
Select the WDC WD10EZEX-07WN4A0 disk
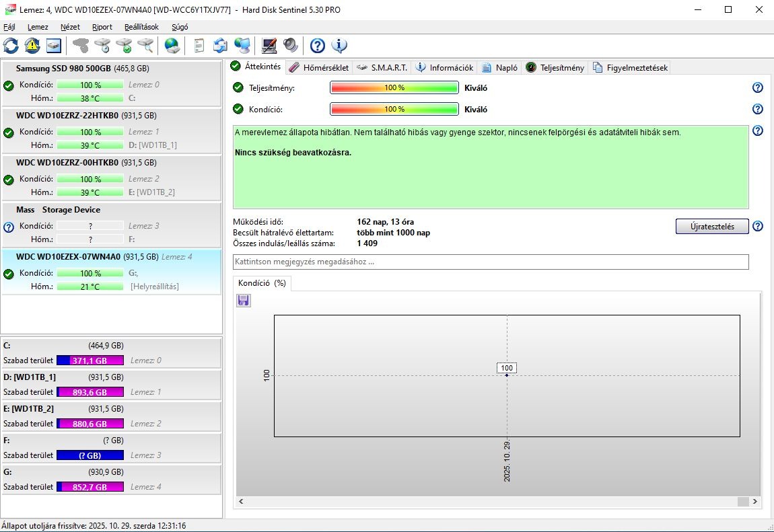point(112,272)
